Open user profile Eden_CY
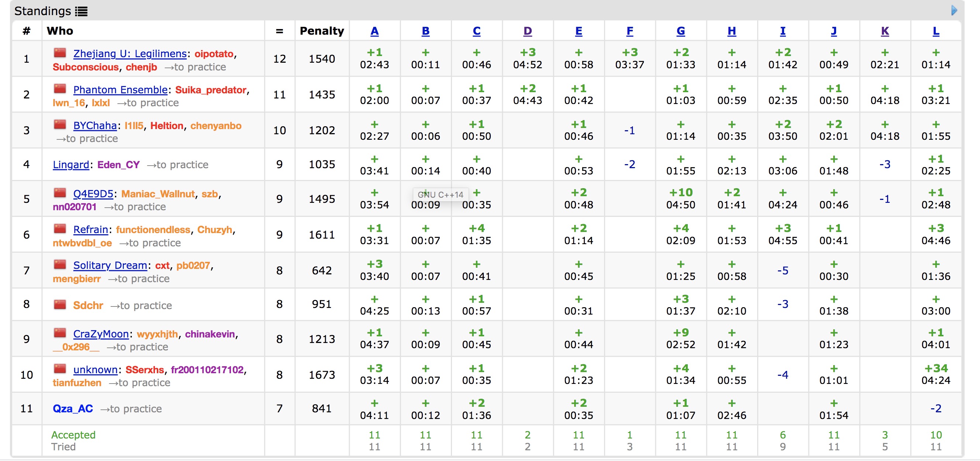 (x=118, y=165)
